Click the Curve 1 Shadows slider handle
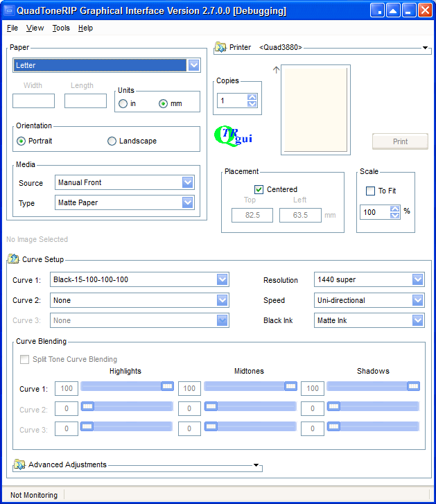 (x=414, y=386)
